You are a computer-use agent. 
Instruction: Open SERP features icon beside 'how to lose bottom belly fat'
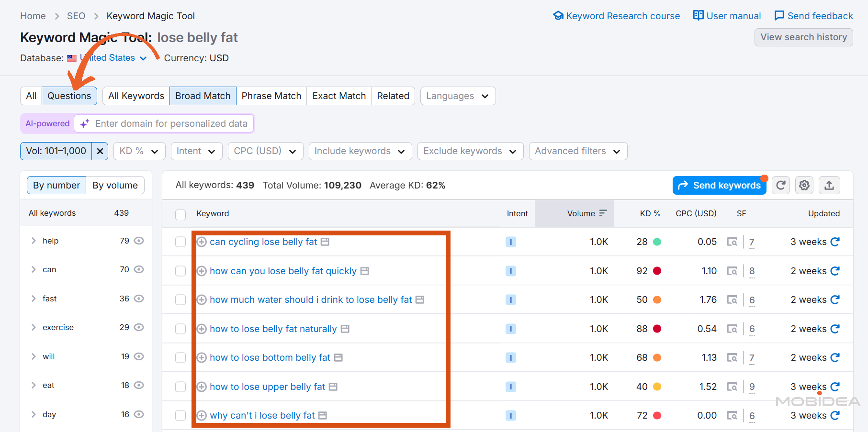pos(338,358)
